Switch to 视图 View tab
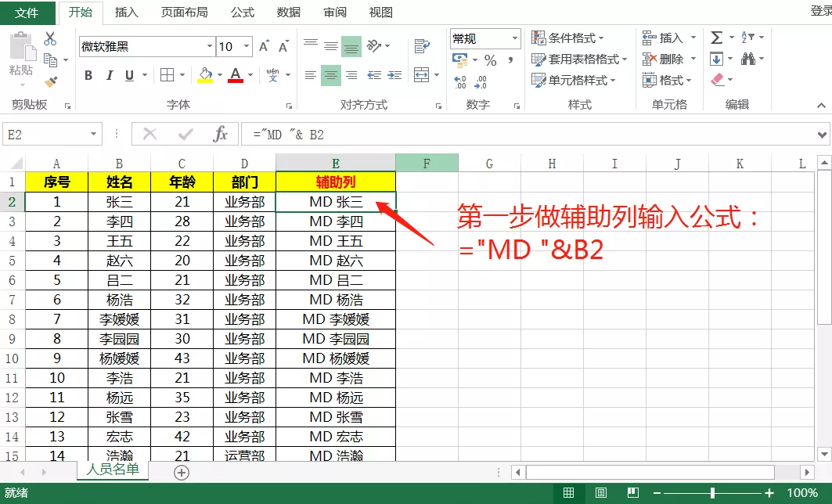Image resolution: width=832 pixels, height=504 pixels. click(x=381, y=13)
